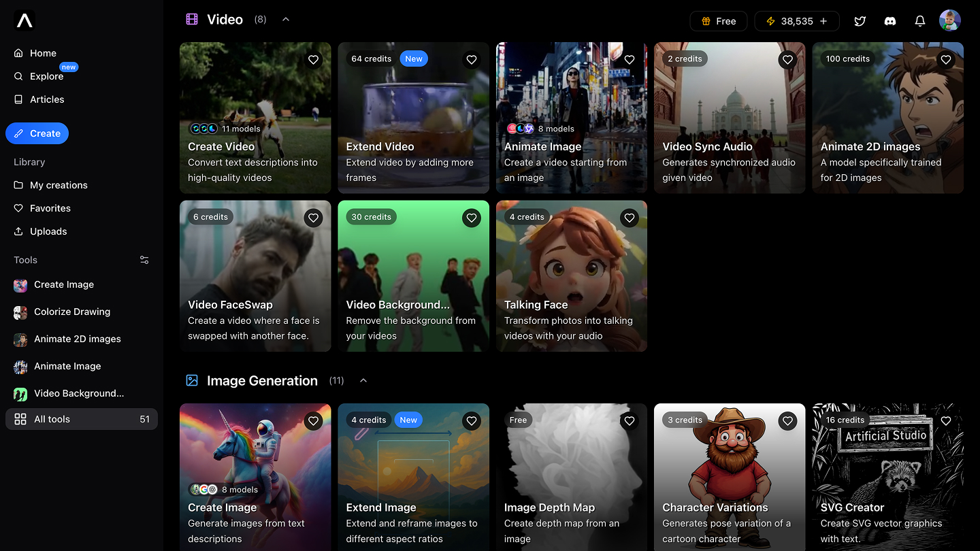This screenshot has width=980, height=551.
Task: Open the tools settings sliders icon
Action: (x=144, y=260)
